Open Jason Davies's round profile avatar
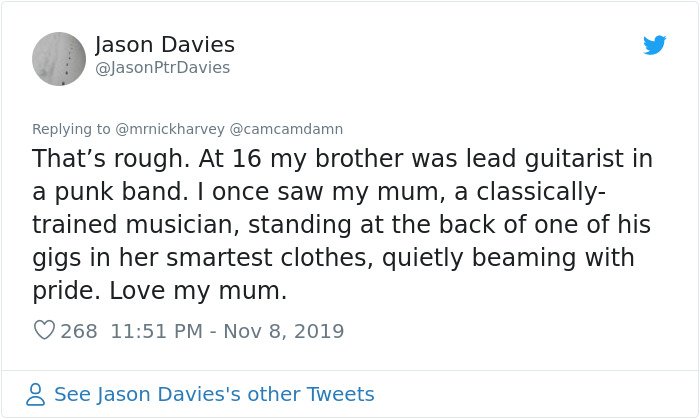Image resolution: width=700 pixels, height=419 pixels. [59, 58]
